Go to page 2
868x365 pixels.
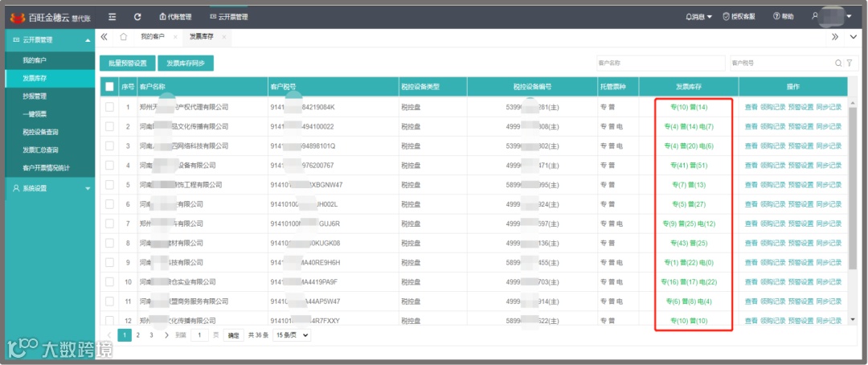(x=138, y=335)
